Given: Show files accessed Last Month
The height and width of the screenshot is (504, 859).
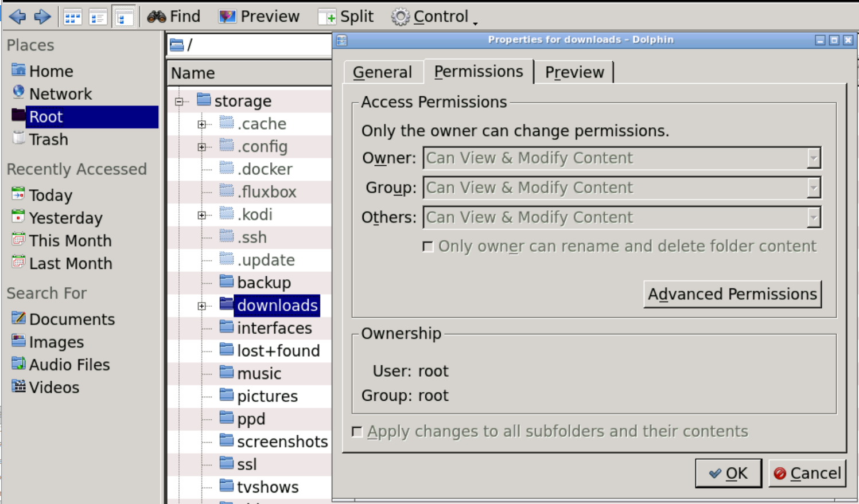Looking at the screenshot, I should pos(62,263).
